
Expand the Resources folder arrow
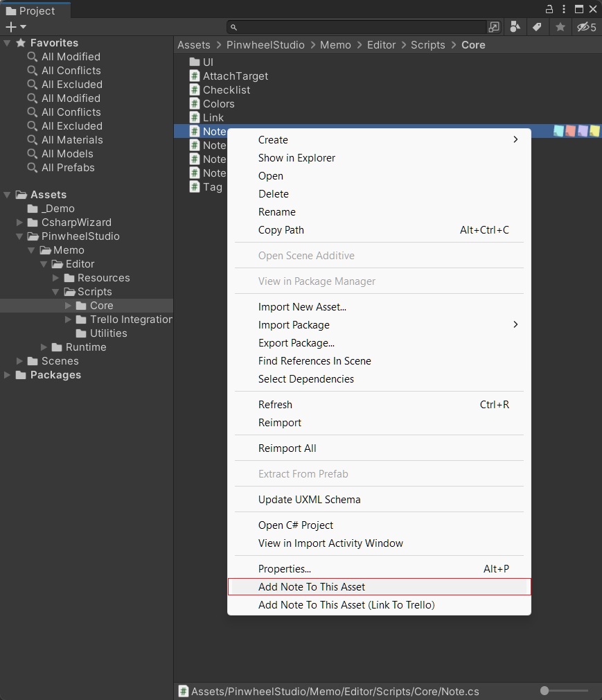56,278
